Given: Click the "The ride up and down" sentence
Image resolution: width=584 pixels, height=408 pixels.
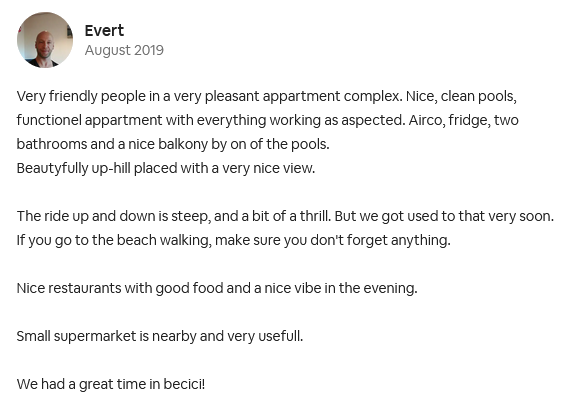Looking at the screenshot, I should click(x=285, y=216).
